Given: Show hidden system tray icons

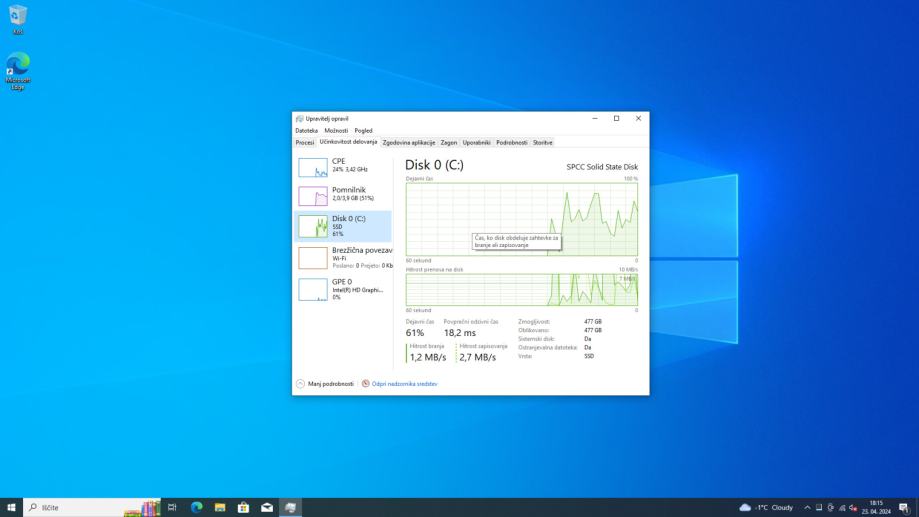Looking at the screenshot, I should (x=807, y=507).
